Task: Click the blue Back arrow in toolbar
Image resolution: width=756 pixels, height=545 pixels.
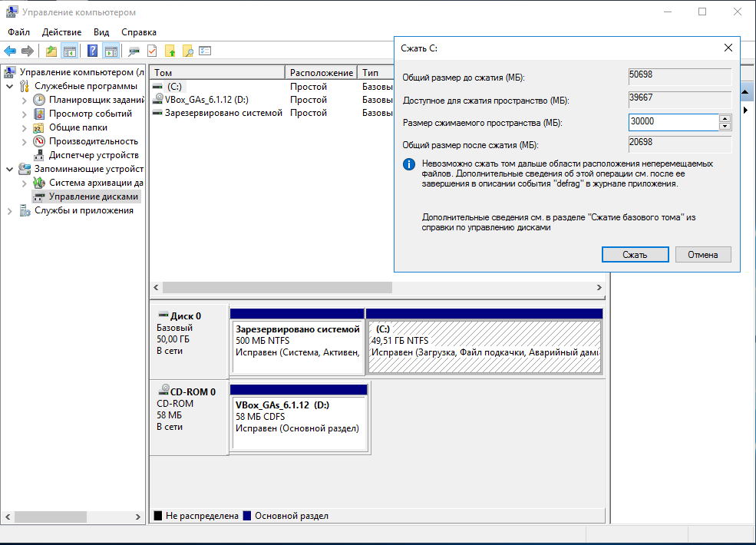Action: 10,51
